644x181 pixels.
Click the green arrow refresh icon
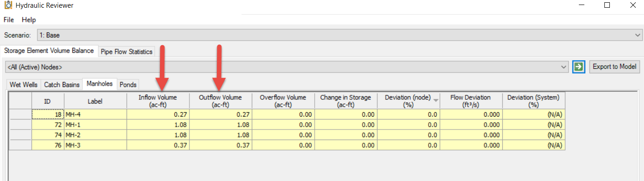578,67
